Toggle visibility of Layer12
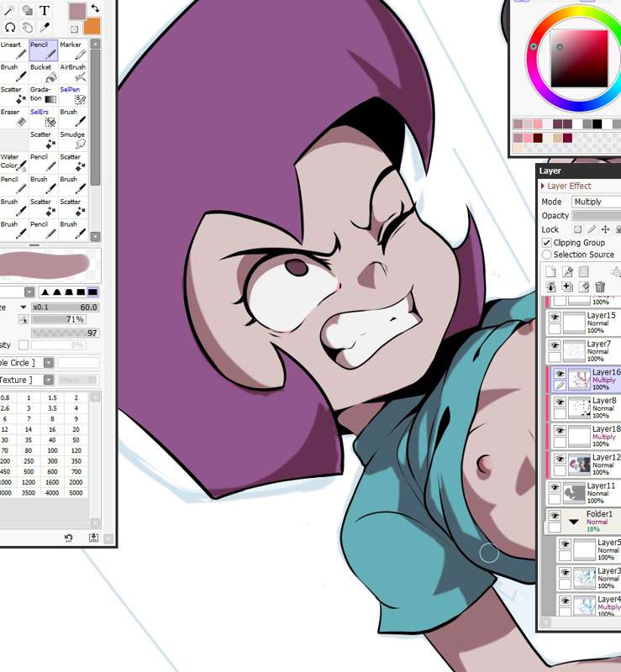 pyautogui.click(x=560, y=459)
